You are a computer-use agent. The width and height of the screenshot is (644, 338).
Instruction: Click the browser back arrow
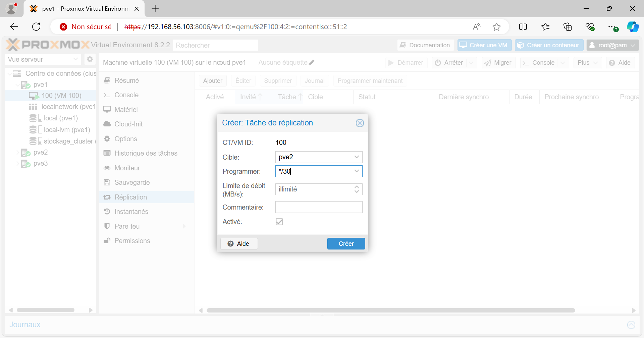click(x=14, y=27)
